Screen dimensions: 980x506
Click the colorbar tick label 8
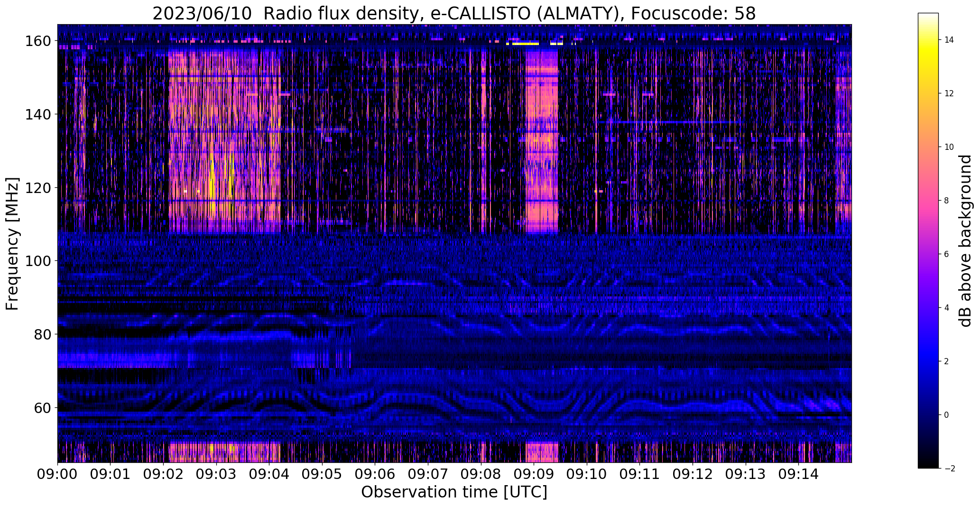947,201
